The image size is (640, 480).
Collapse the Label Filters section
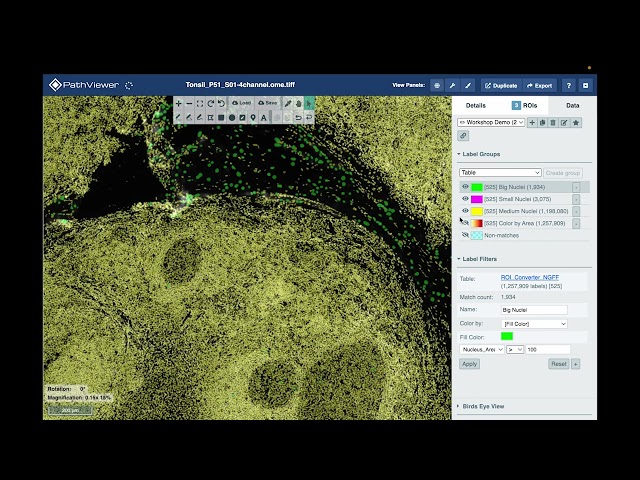coord(477,259)
